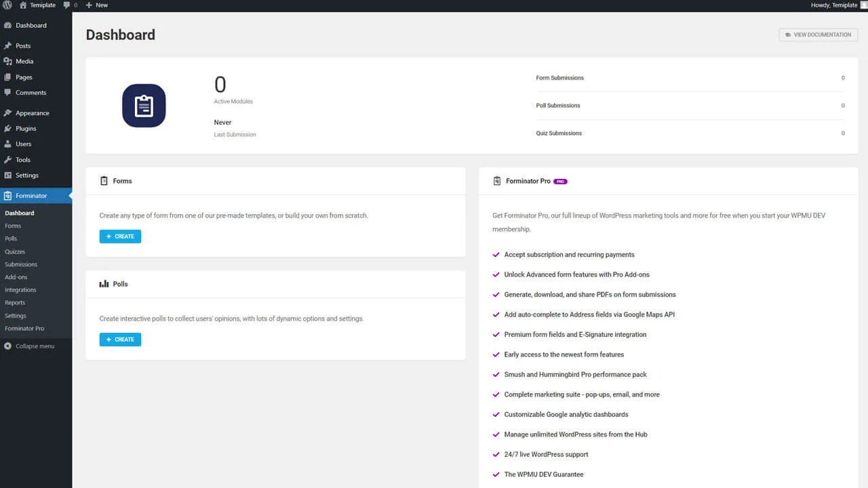Open the Users menu
The width and height of the screenshot is (868, 488).
(36, 144)
